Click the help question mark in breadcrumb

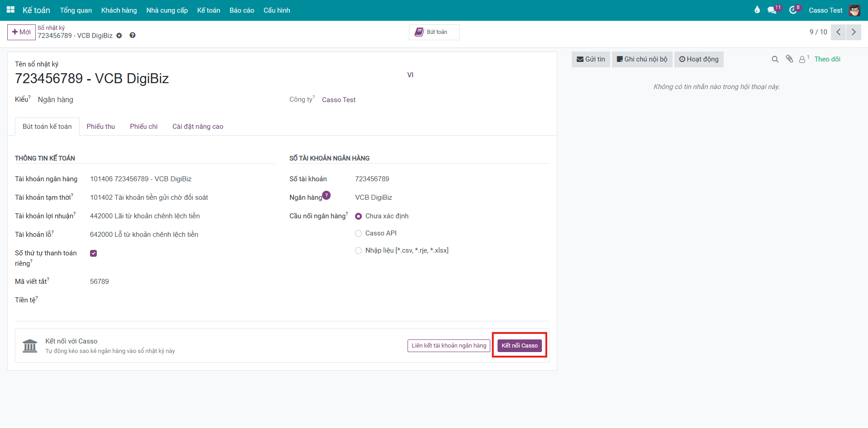click(x=133, y=35)
